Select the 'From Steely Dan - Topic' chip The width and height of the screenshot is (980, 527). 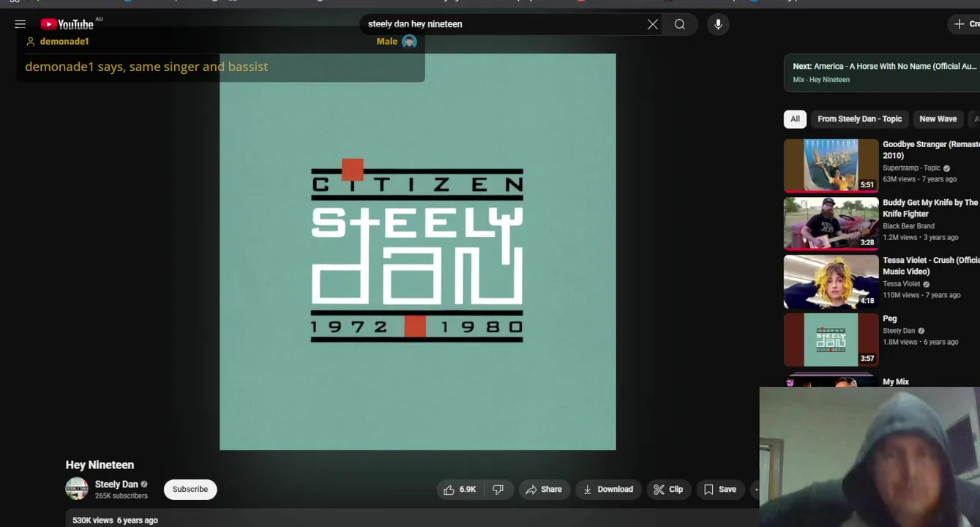click(x=860, y=119)
